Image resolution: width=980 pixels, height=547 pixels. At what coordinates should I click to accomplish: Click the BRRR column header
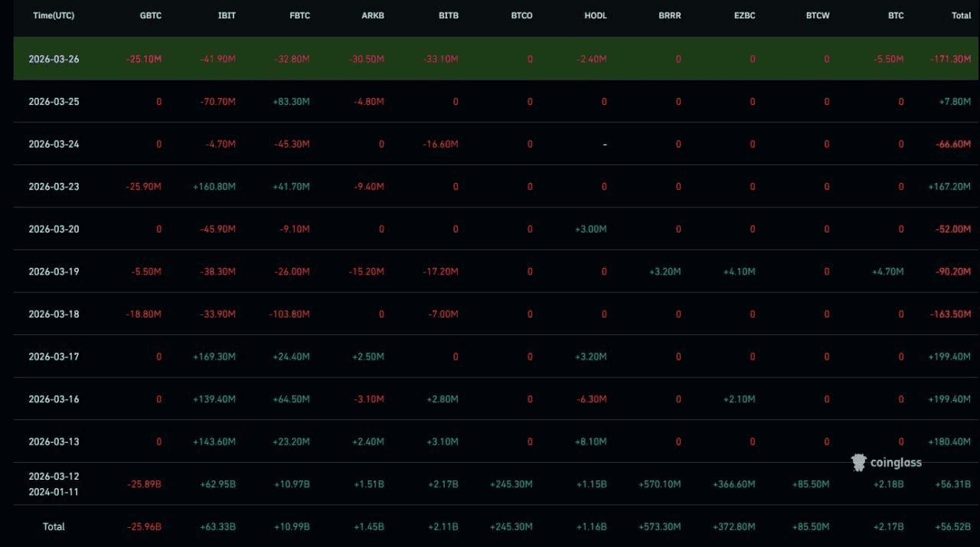click(669, 15)
